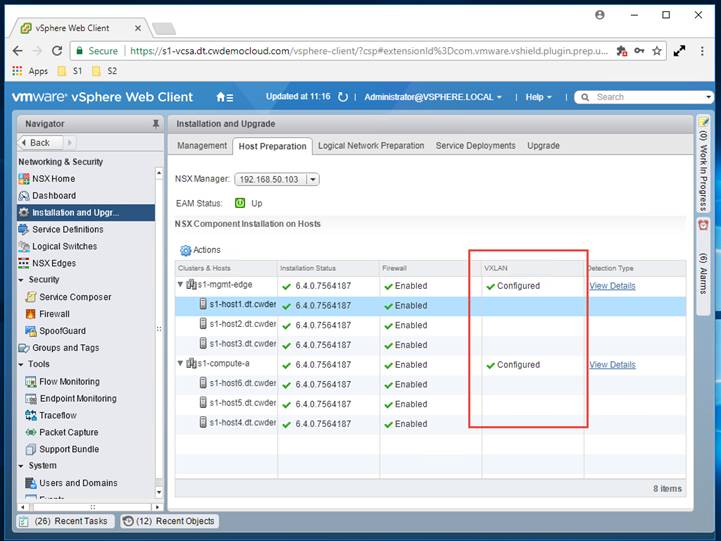Click the saved password key icon

pyautogui.click(x=639, y=51)
